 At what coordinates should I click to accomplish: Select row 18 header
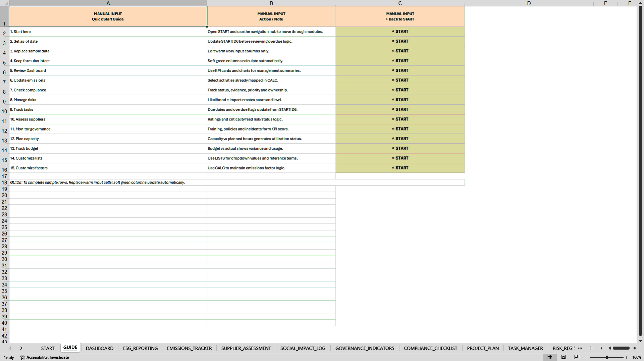4,183
